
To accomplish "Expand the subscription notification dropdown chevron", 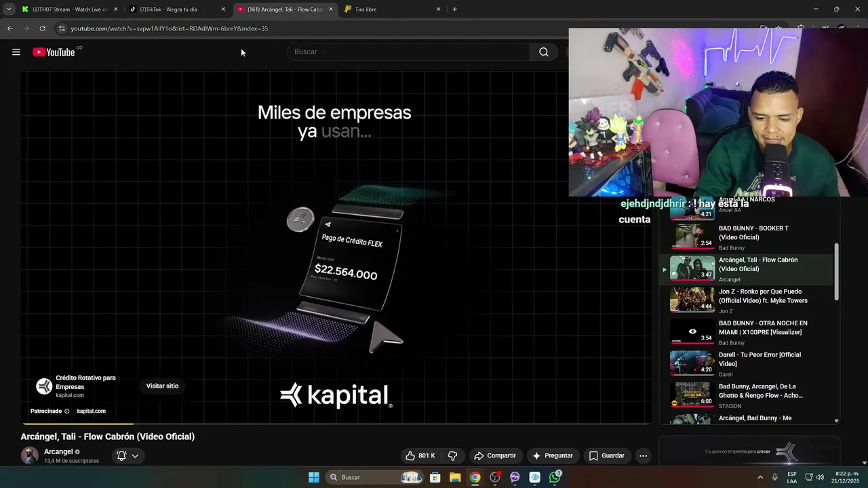I will tap(135, 455).
